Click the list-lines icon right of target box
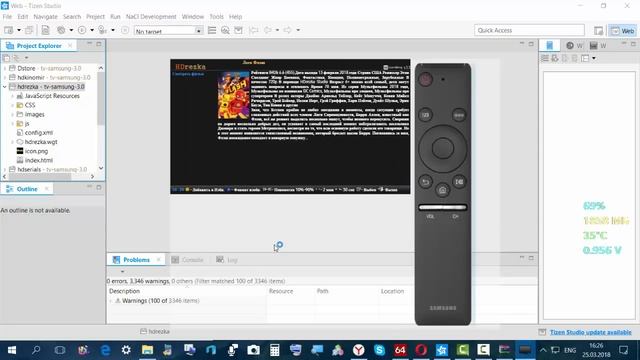The width and height of the screenshot is (640, 360). click(212, 30)
